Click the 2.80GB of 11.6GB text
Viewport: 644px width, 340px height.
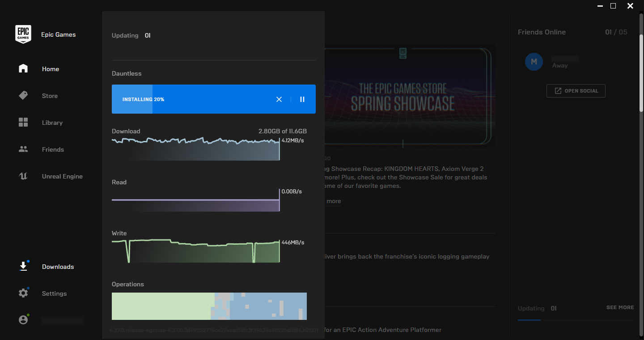click(x=283, y=131)
